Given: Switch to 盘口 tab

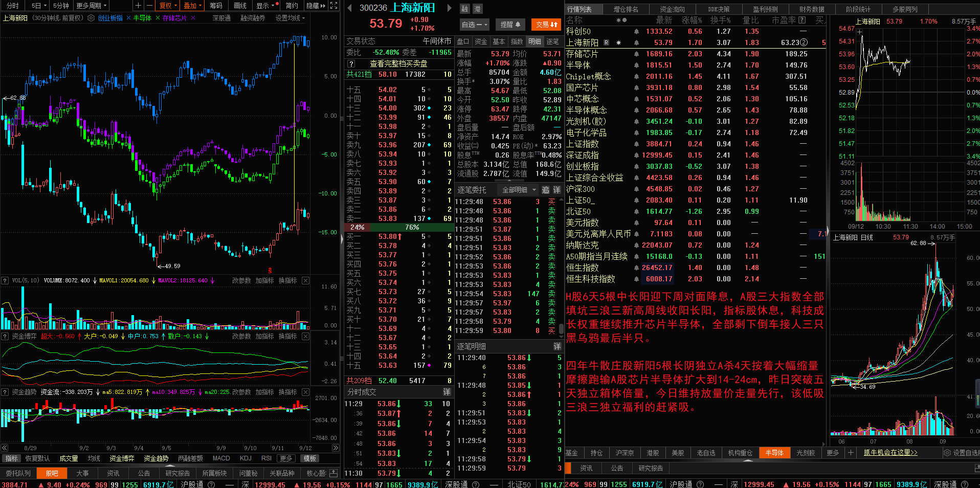Looking at the screenshot, I should pos(463,41).
